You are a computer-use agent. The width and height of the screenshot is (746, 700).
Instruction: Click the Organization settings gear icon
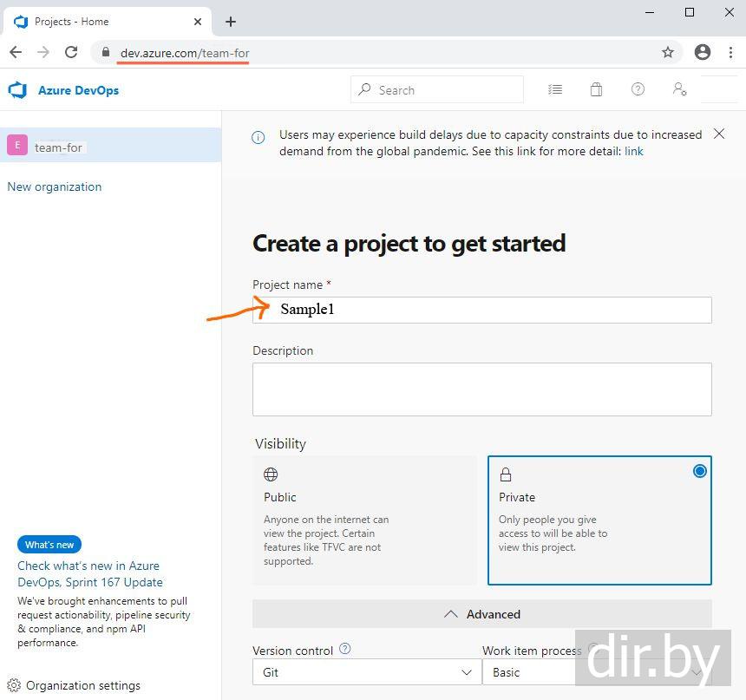14,685
